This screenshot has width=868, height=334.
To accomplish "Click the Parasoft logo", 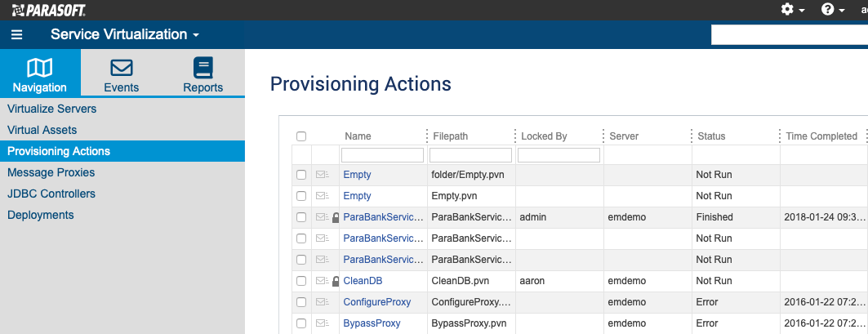I will 49,10.
